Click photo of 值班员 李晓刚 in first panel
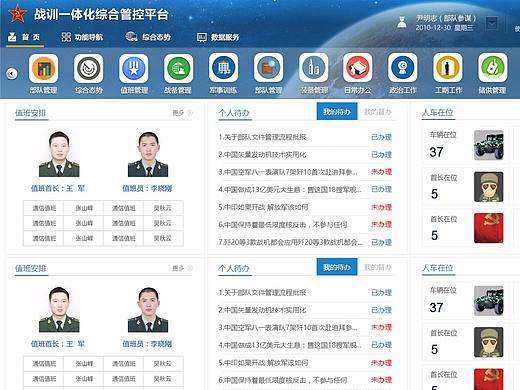Image resolution: width=520 pixels, height=390 pixels. point(148,154)
